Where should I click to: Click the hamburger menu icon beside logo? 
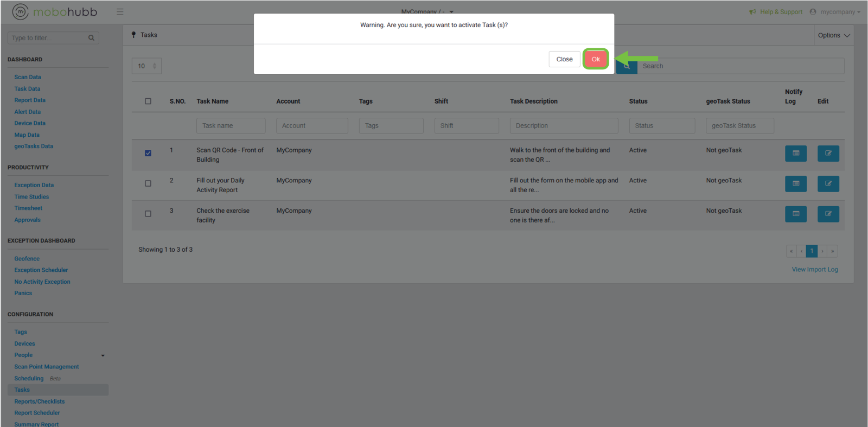120,12
